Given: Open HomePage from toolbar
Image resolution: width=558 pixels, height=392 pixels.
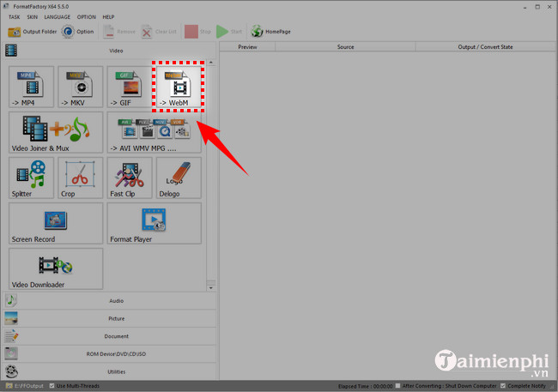Looking at the screenshot, I should coord(270,32).
